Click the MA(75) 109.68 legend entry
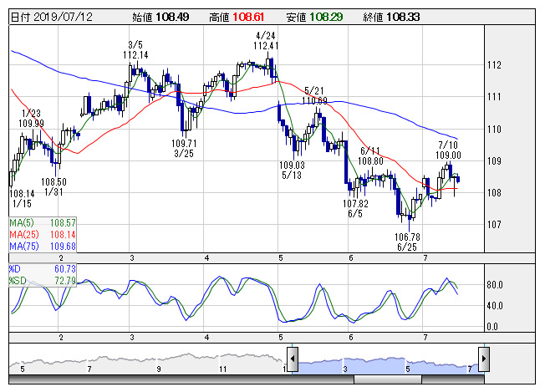 pos(43,246)
